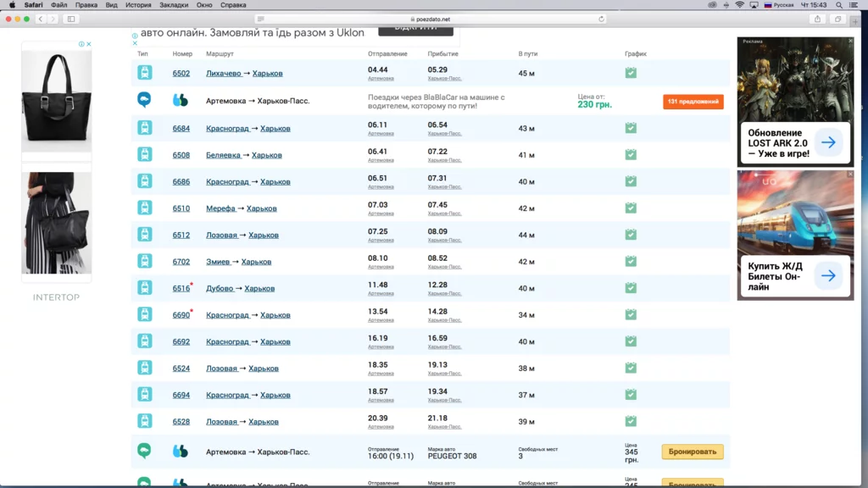Viewport: 868px width, 488px height.
Task: Open Харьков destination link in row 6524
Action: tap(264, 369)
